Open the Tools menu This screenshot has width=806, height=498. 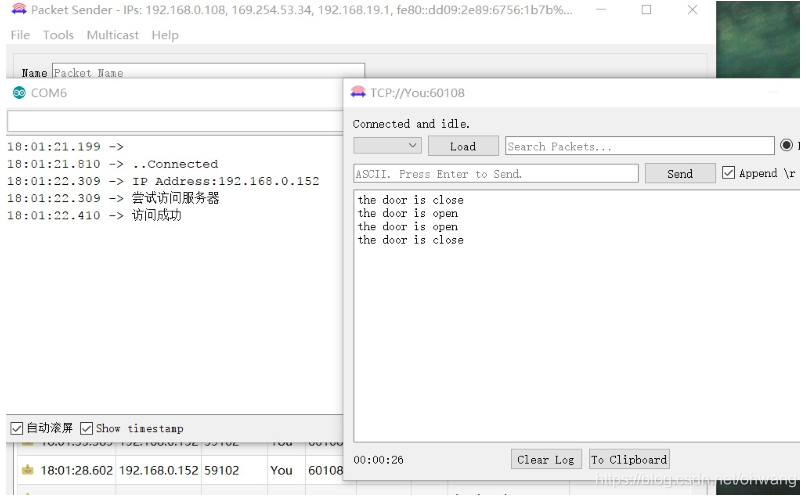(58, 35)
